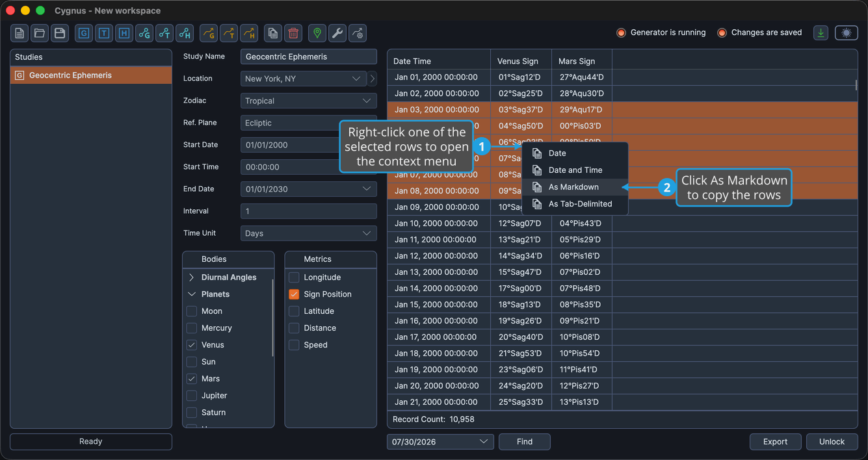This screenshot has height=460, width=868.
Task: Enable the Latitude metric checkbox
Action: tap(294, 311)
